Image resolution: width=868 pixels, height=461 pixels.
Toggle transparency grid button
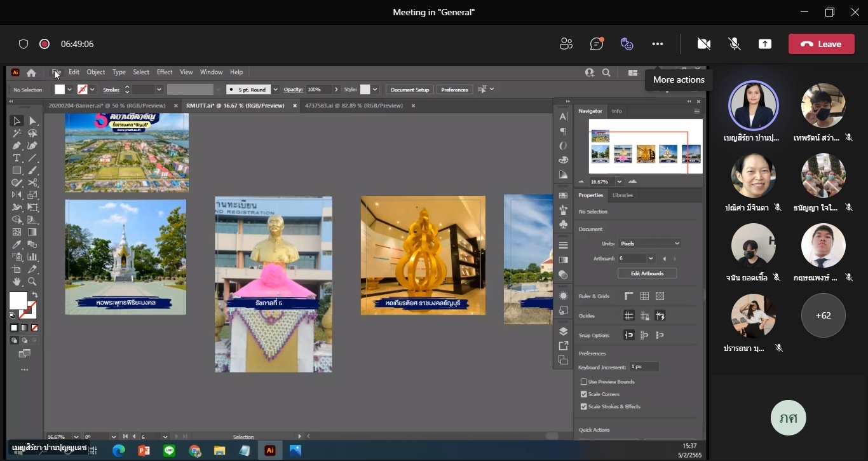tap(660, 296)
